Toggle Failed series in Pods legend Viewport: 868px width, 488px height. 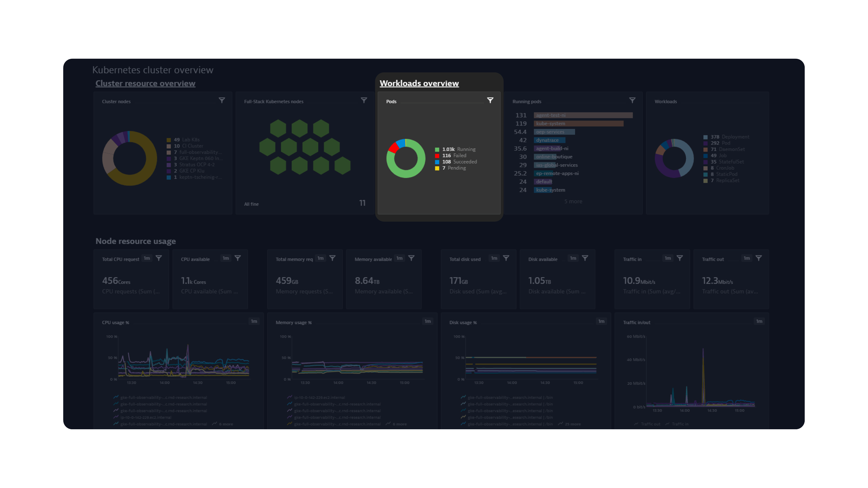(460, 156)
